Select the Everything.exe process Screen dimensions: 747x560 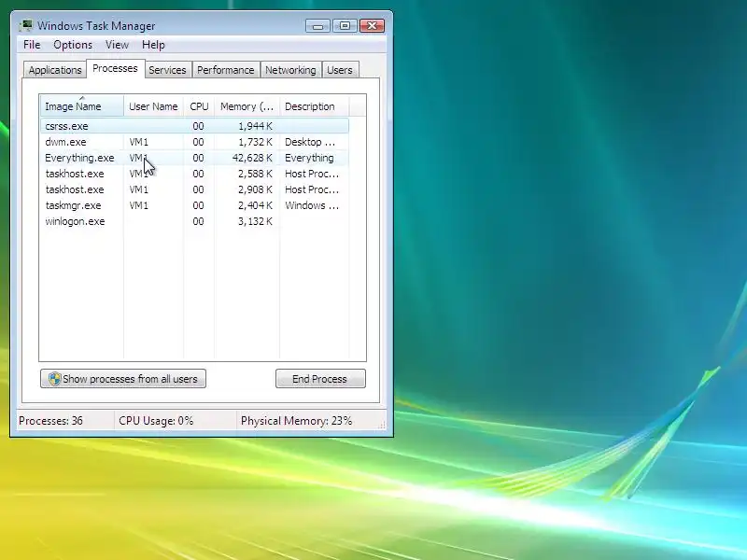pos(194,158)
